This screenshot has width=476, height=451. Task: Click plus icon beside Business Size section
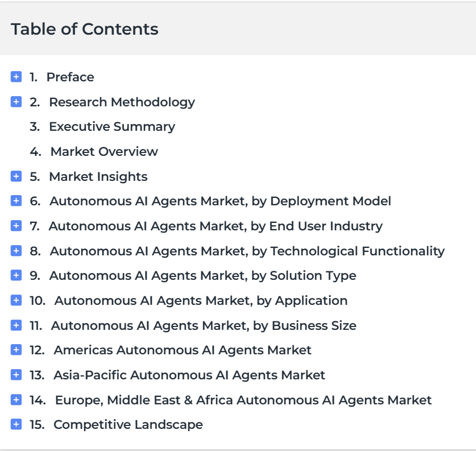click(x=16, y=325)
